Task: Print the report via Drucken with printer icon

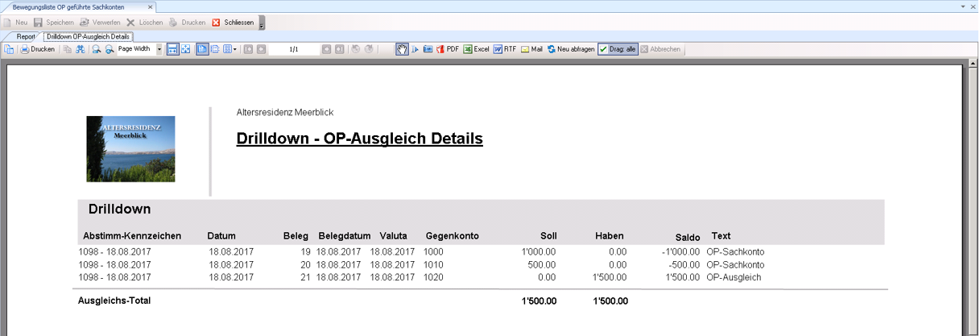Action: click(37, 49)
